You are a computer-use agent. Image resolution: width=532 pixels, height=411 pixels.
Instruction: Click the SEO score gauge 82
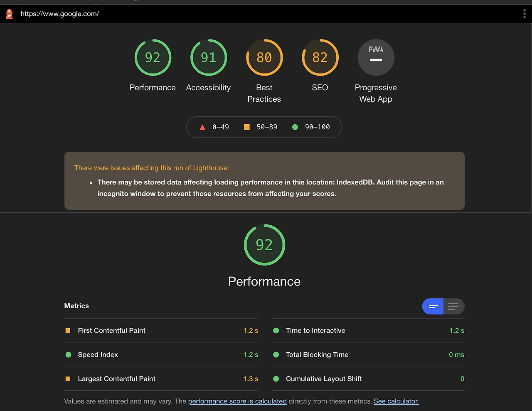click(320, 57)
